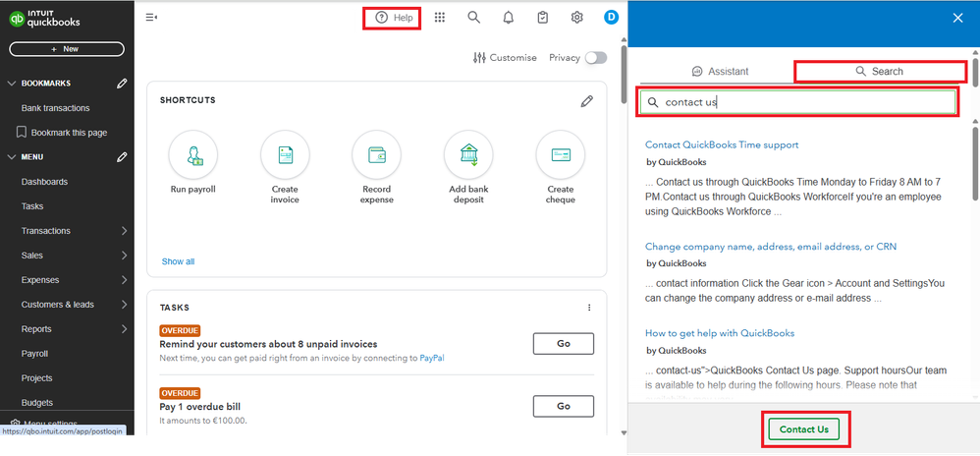Open the Help panel
The height and width of the screenshot is (456, 980).
coord(394,18)
